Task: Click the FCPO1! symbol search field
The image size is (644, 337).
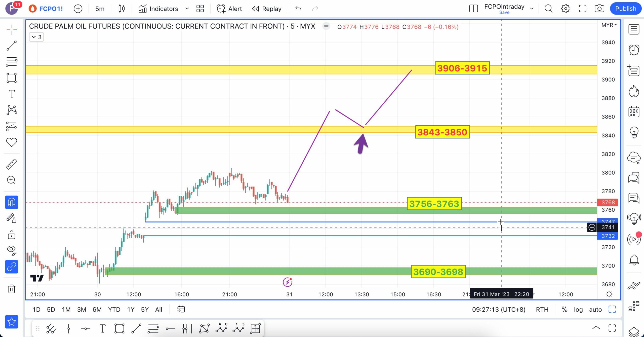Action: coord(51,9)
